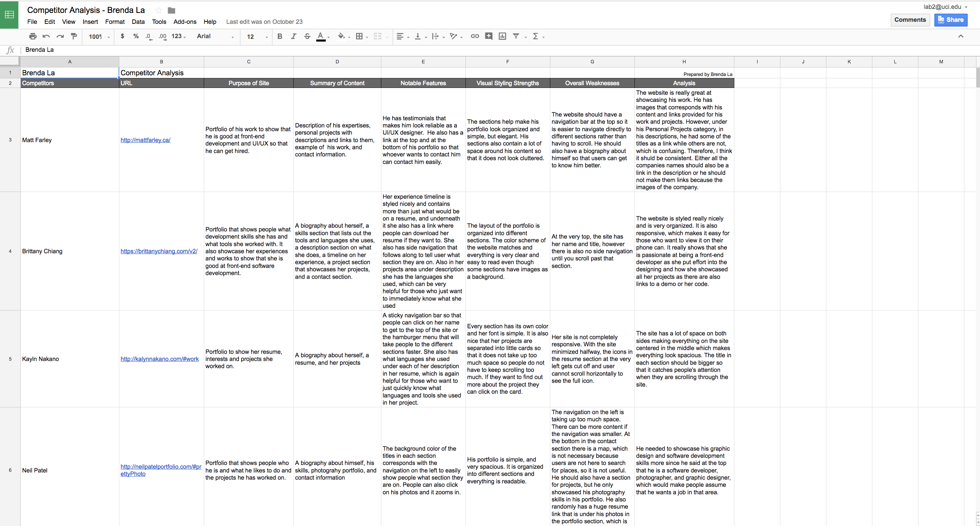Toggle strikethrough formatting

[307, 36]
